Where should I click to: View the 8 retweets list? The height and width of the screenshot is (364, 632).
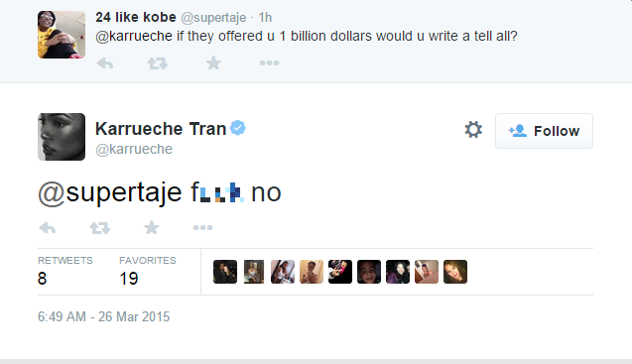click(64, 272)
